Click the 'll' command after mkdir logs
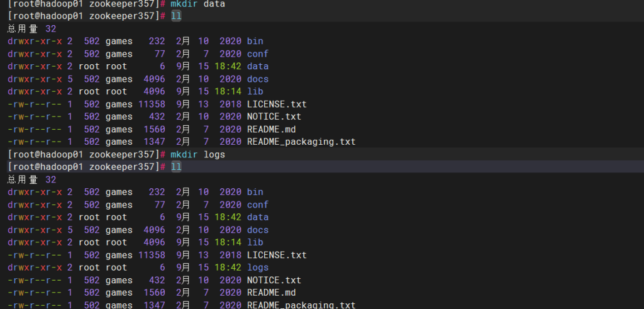 pos(176,167)
